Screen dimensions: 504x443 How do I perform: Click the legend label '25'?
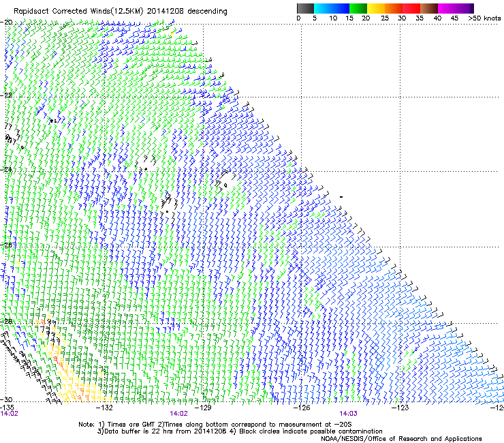click(385, 18)
